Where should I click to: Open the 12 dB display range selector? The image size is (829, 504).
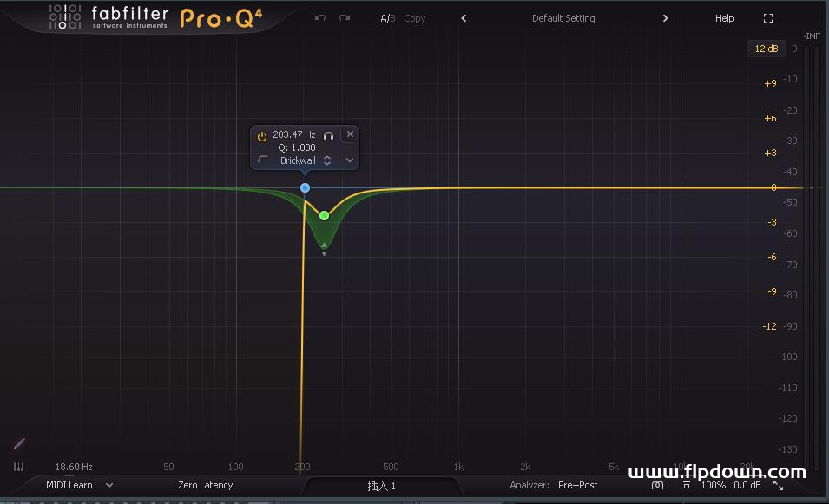766,49
